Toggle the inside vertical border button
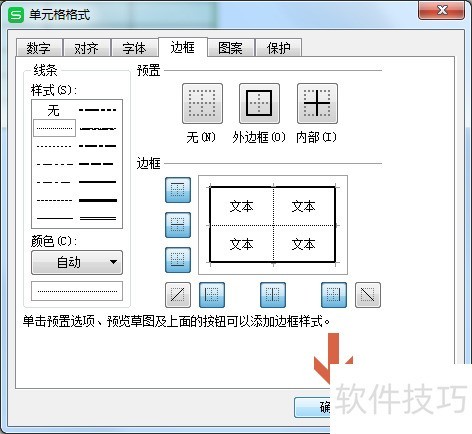This screenshot has height=434, width=472. (x=273, y=295)
